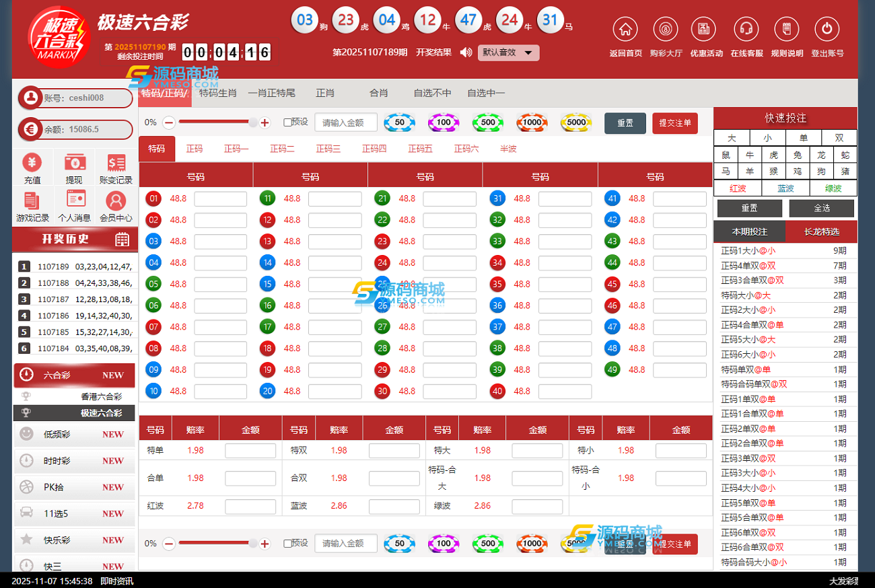Open the 默认音效 sound dropdown
This screenshot has width=875, height=588.
[x=508, y=52]
